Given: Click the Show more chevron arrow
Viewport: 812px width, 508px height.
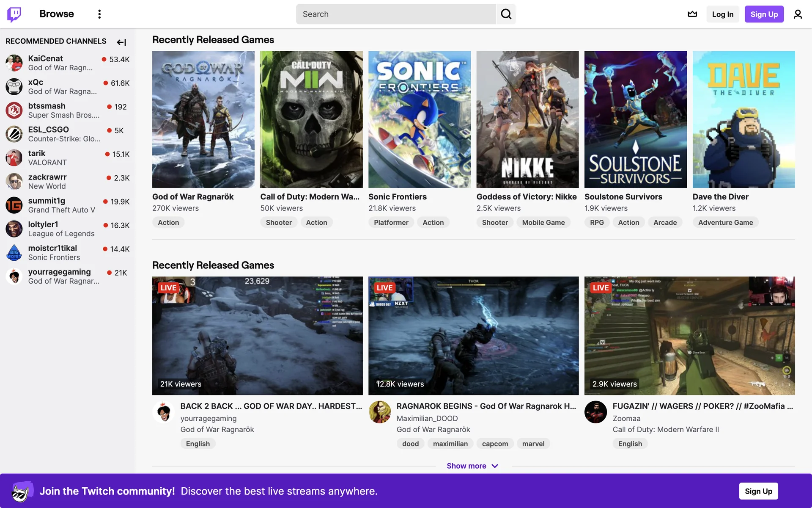Looking at the screenshot, I should click(x=495, y=466).
